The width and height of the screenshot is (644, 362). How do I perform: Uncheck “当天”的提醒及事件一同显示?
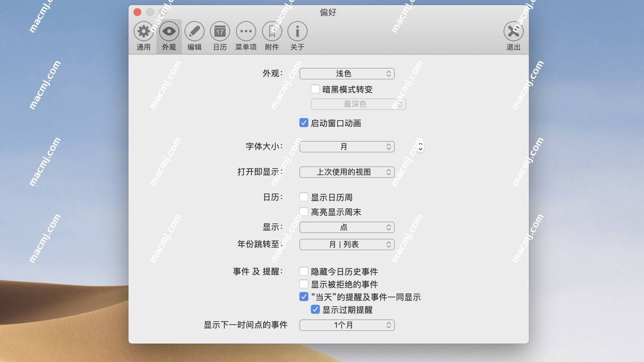pos(304,297)
